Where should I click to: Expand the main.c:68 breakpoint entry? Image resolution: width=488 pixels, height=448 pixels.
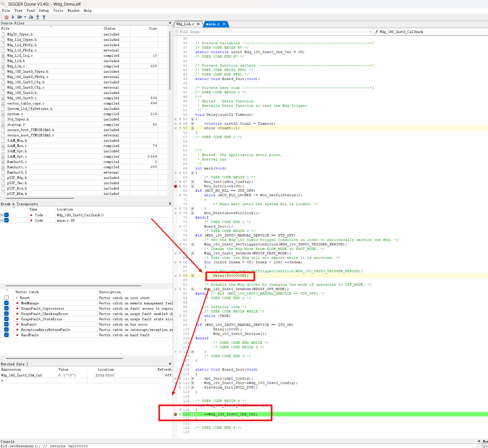click(2, 220)
